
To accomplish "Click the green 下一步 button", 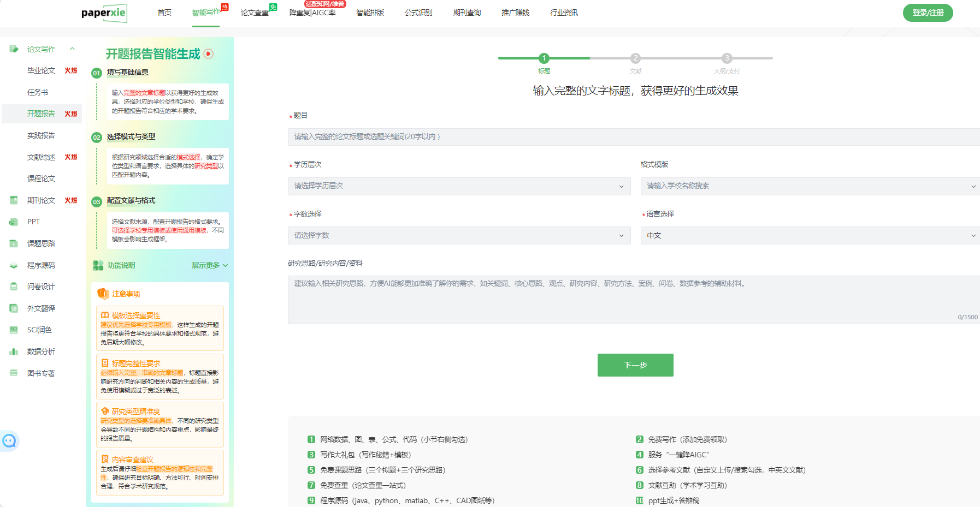I will tap(635, 365).
